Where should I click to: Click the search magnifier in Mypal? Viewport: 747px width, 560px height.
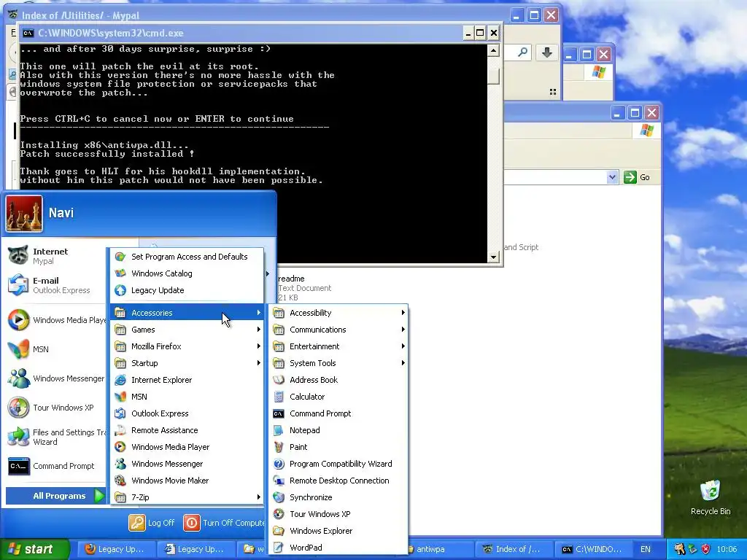[x=522, y=52]
